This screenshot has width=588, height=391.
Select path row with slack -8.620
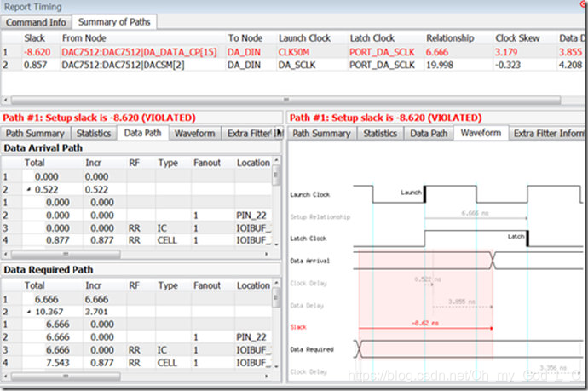tap(292, 52)
